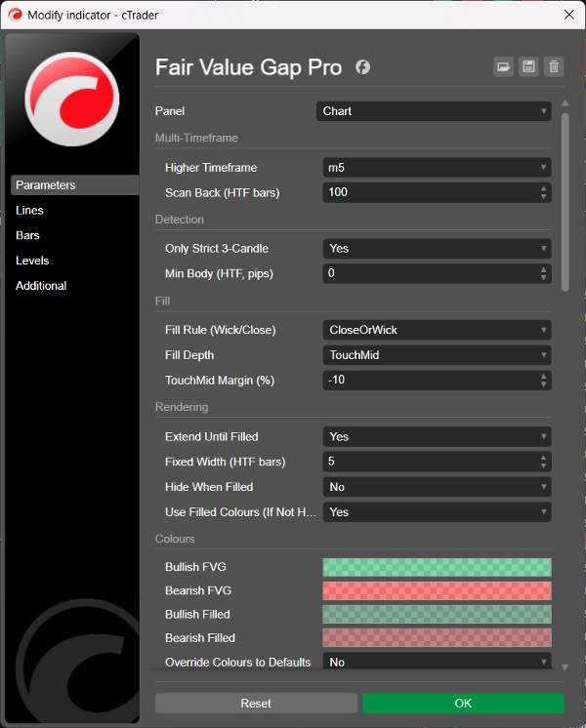Save parameters with the floppy disk icon
Image resolution: width=586 pixels, height=728 pixels.
[x=528, y=67]
